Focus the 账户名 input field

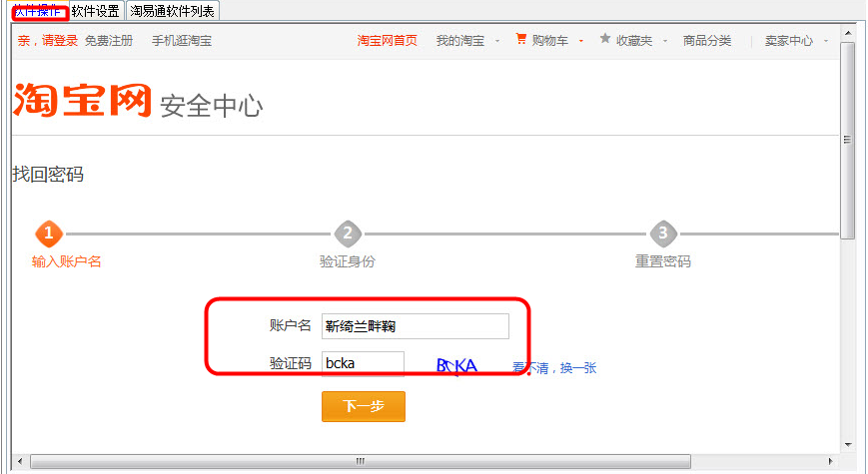[x=416, y=326]
